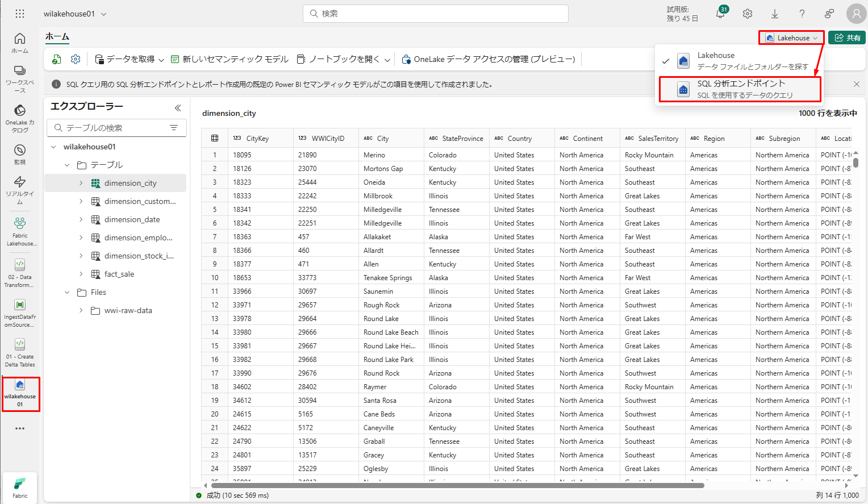Expand the dimension_date table node
This screenshot has height=504, width=868.
pos(81,219)
